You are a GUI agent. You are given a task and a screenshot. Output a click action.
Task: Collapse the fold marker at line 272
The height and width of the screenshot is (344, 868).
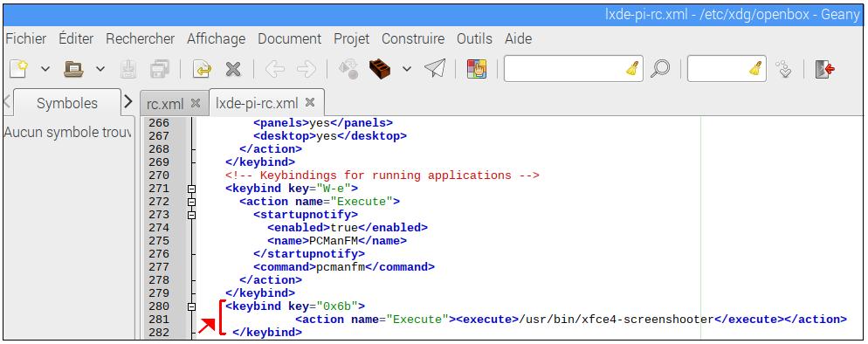191,202
